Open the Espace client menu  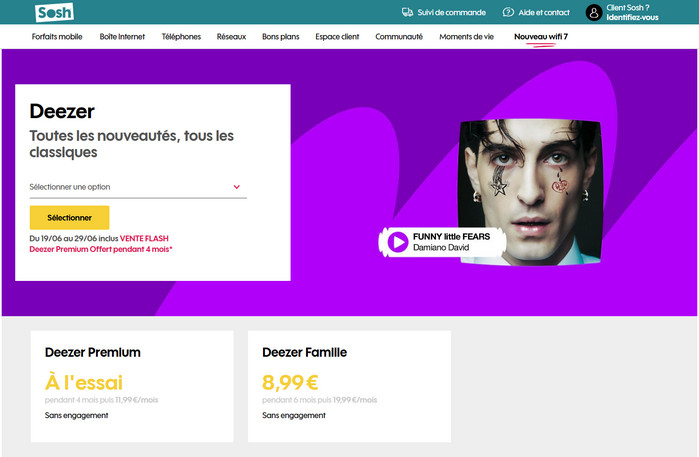[x=337, y=37]
